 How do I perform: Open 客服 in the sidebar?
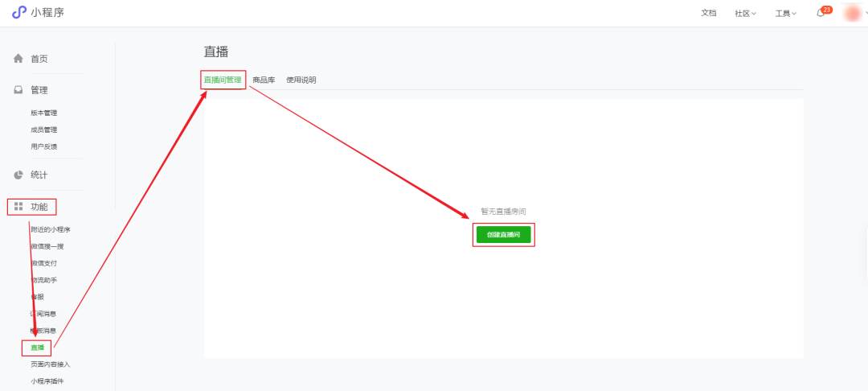(x=37, y=297)
